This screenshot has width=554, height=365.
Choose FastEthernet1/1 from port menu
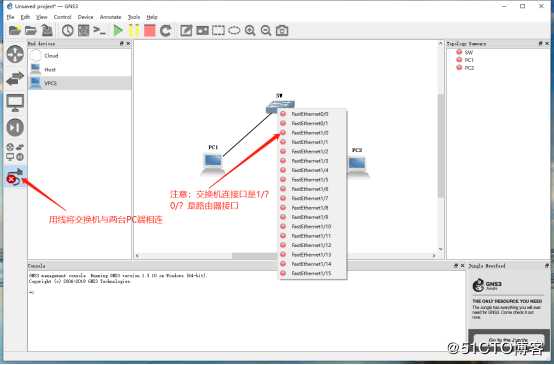[x=313, y=142]
